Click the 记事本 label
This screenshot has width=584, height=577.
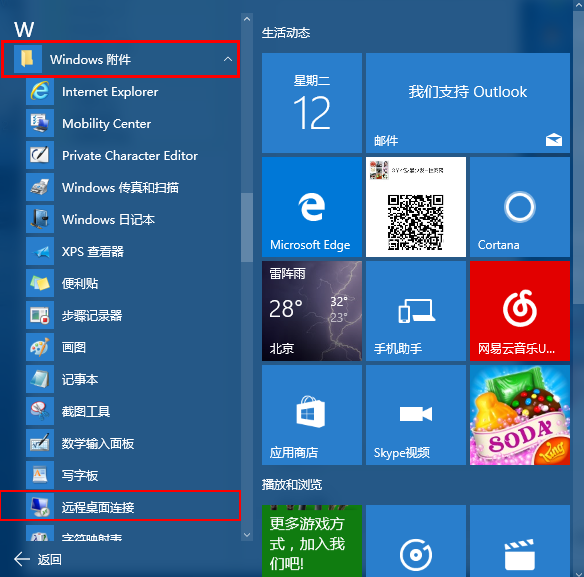coord(80,380)
